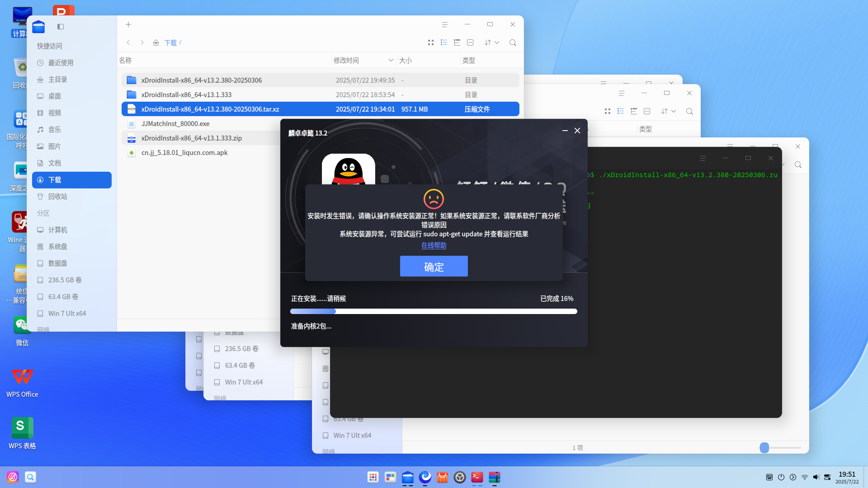Open view options icon in front file manager
Viewport: 868px width, 488px height.
click(x=470, y=42)
